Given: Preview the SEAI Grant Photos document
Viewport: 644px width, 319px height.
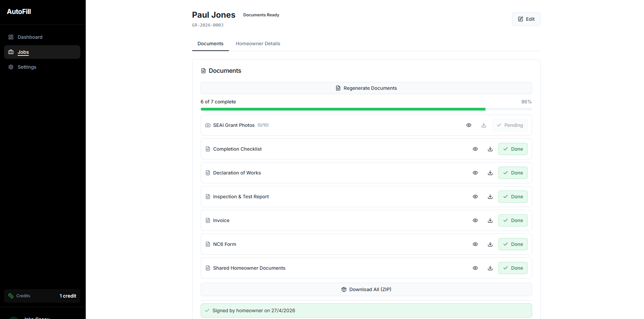Looking at the screenshot, I should [x=468, y=125].
